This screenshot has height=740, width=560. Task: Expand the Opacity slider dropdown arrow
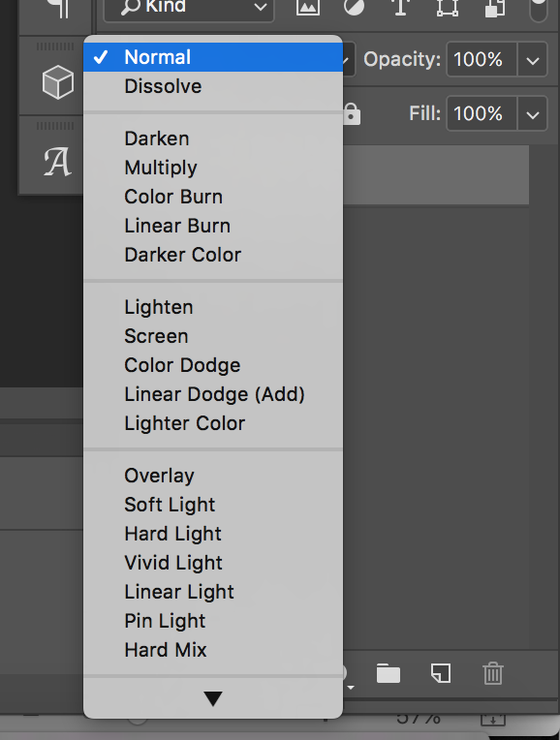pyautogui.click(x=533, y=60)
